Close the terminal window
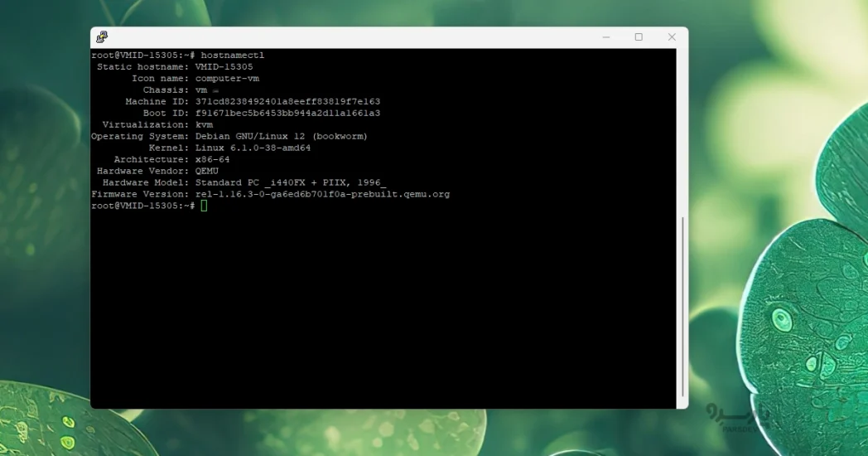 [672, 37]
